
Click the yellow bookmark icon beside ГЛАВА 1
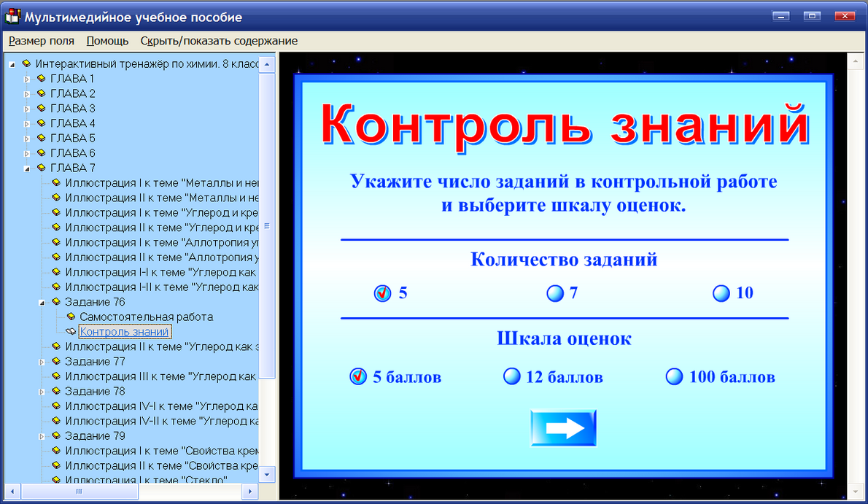pos(40,78)
